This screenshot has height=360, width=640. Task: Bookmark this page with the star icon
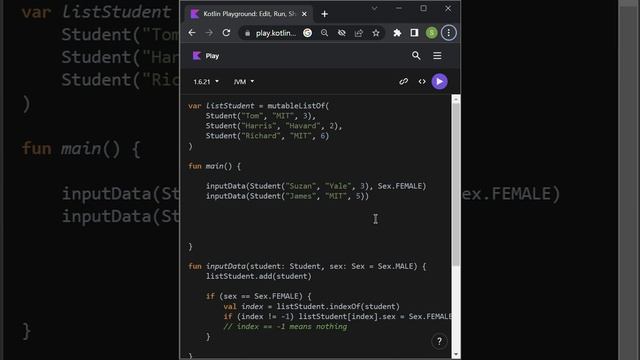(376, 33)
